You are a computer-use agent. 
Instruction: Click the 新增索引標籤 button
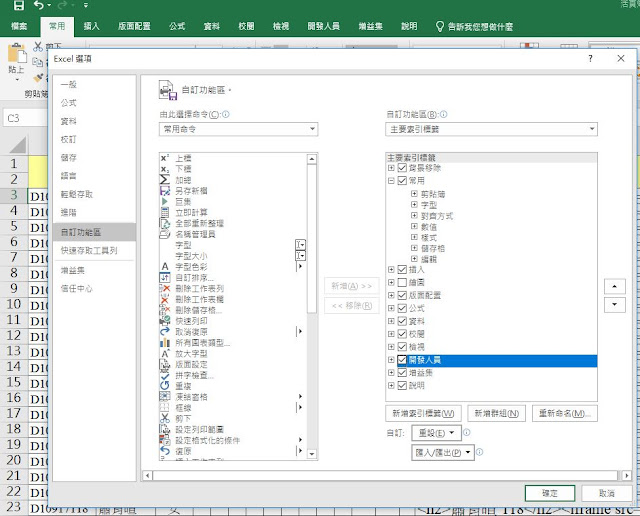pos(423,414)
